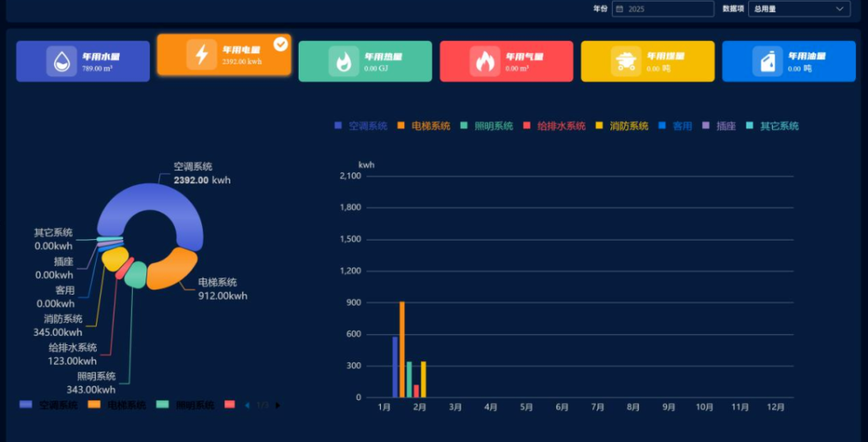Switch to the 年用热量 card tab
Viewport: 868px width, 442px height.
[x=365, y=62]
